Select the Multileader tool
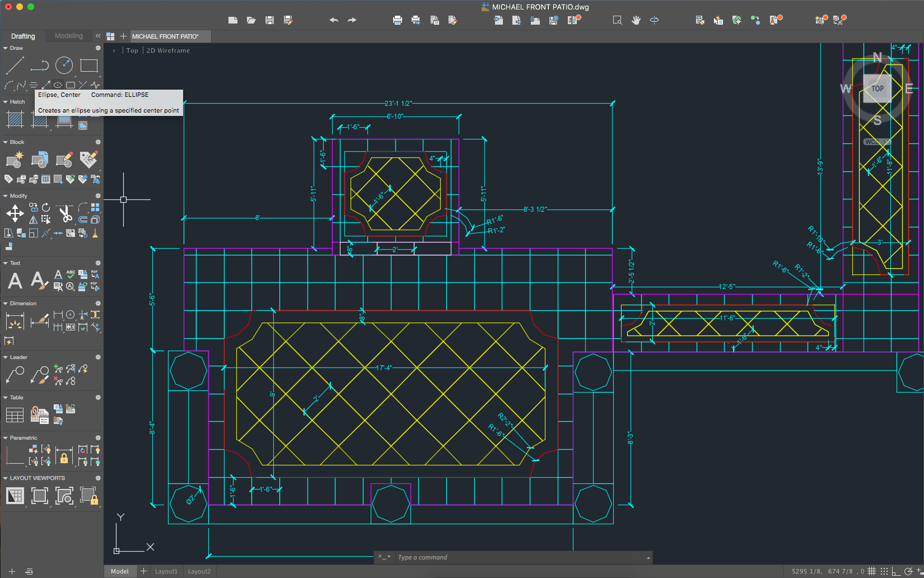Screen dimensions: 924x578 pos(15,375)
